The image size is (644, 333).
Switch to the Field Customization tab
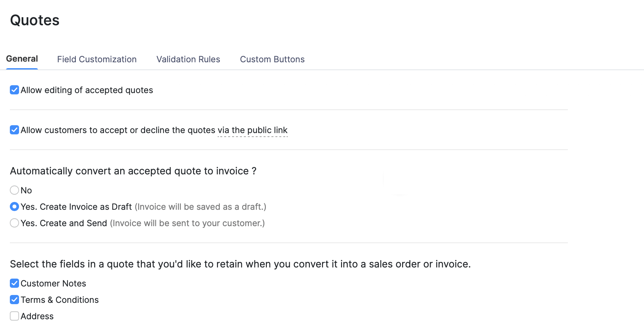pos(97,59)
